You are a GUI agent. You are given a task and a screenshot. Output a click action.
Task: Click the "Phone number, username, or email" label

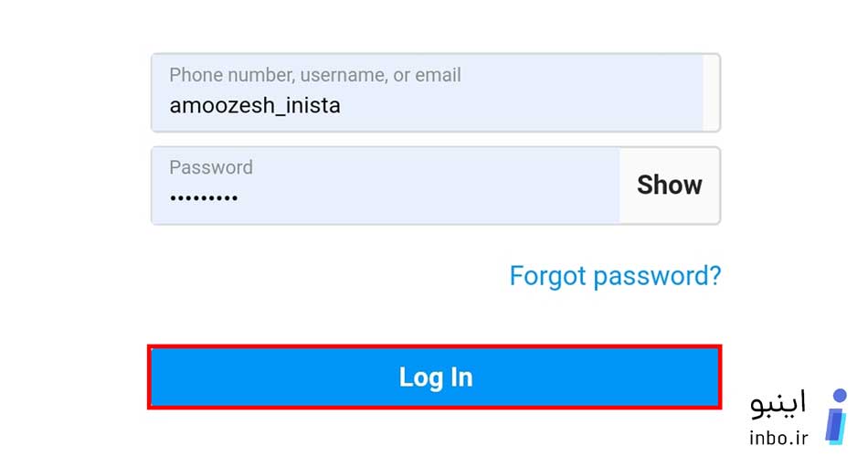[x=315, y=75]
